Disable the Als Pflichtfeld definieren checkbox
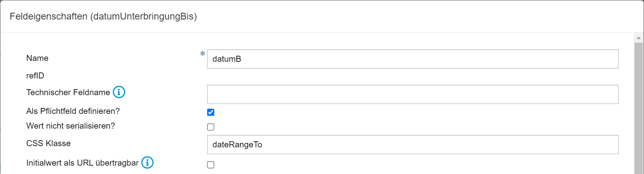Viewport: 644px width, 174px height. click(x=211, y=112)
